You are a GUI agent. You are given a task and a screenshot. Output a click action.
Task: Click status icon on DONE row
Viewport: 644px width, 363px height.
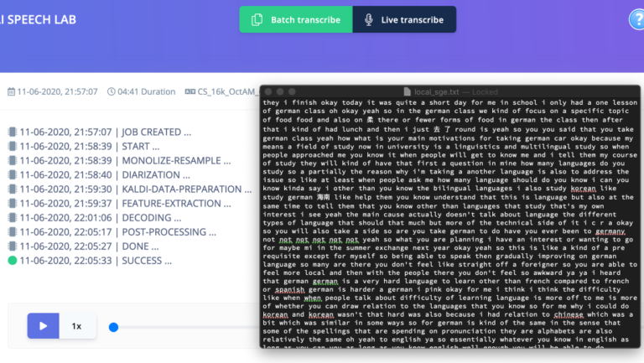pyautogui.click(x=13, y=246)
